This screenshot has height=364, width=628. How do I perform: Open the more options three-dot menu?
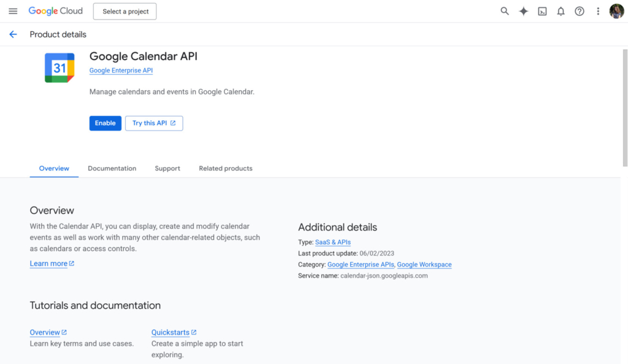pos(598,10)
